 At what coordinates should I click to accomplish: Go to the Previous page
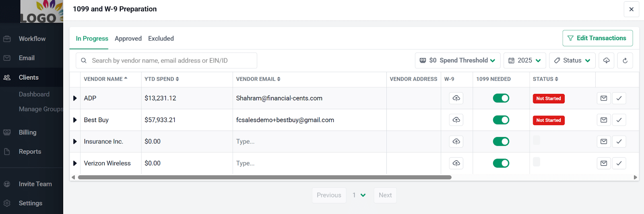329,195
